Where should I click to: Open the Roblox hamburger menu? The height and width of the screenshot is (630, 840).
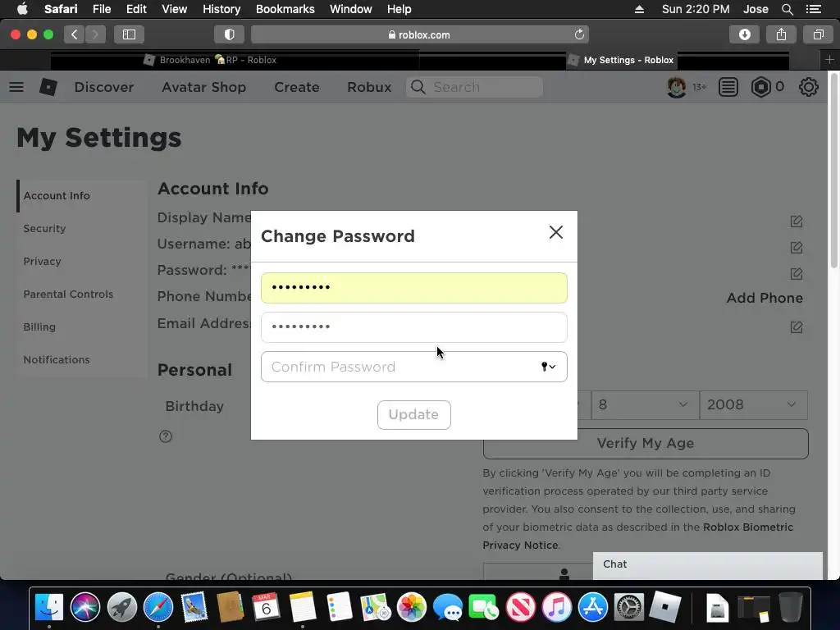pyautogui.click(x=16, y=87)
